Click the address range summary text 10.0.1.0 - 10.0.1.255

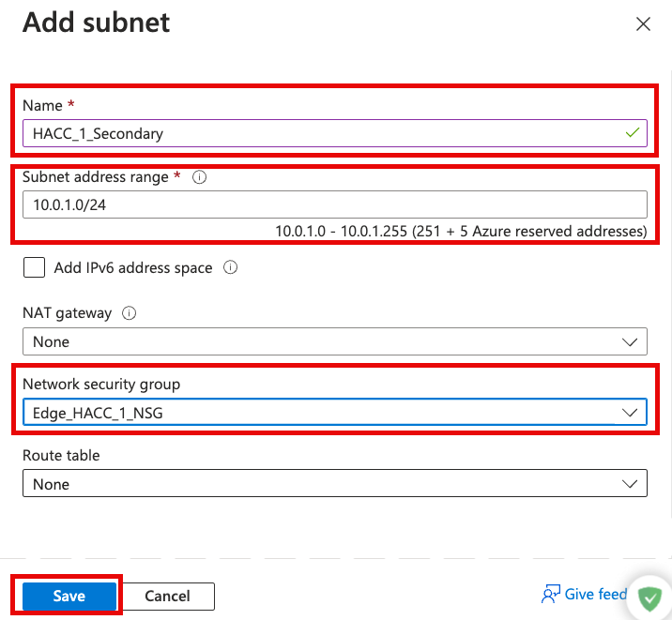(x=341, y=232)
